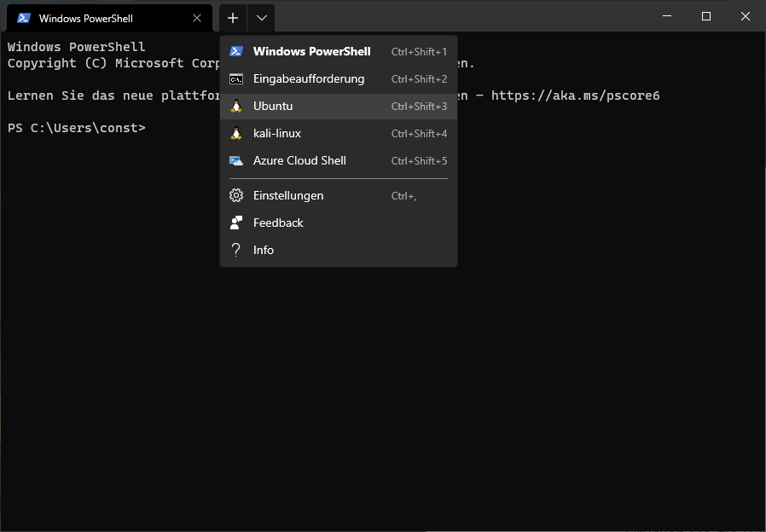Click the Ctrl+, shortcut text
This screenshot has width=766, height=532.
coord(404,196)
